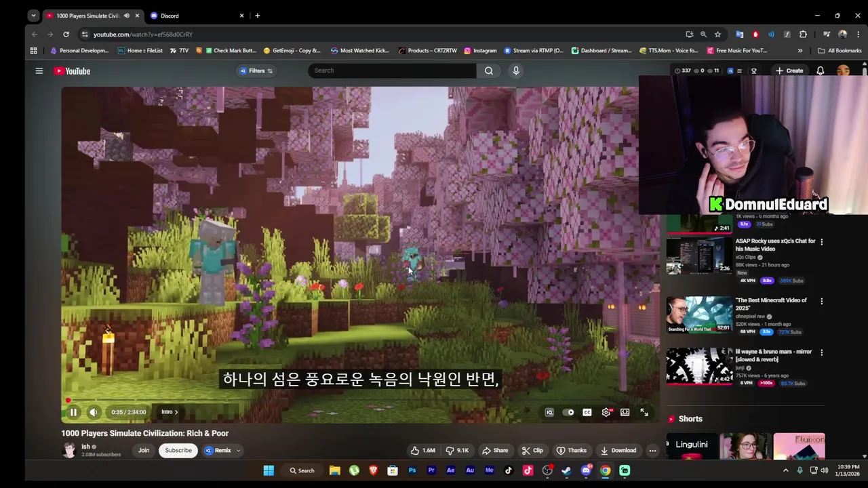Open the Instagram bookmark
Screen dimensions: 868x488
coord(480,50)
